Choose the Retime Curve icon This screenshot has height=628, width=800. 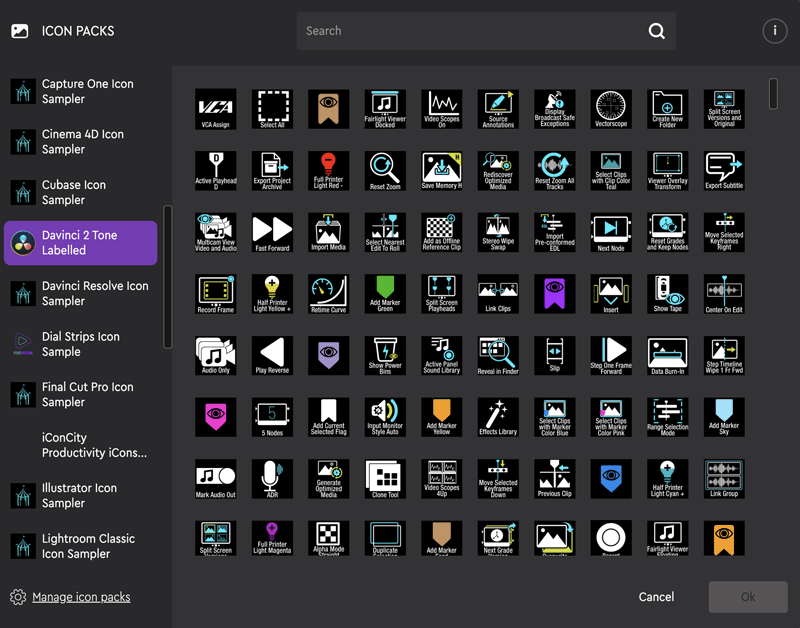(329, 294)
